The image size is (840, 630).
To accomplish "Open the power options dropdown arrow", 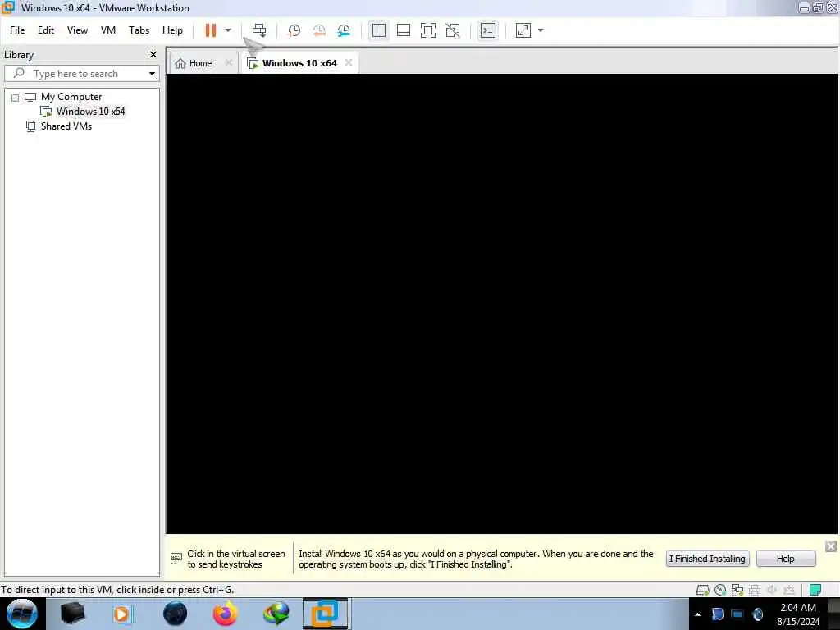I will 228,30.
